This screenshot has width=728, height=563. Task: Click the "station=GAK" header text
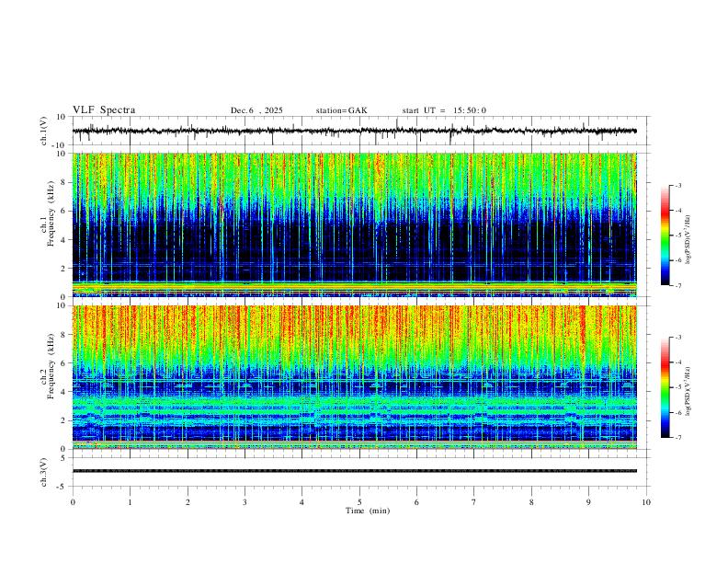tap(341, 110)
